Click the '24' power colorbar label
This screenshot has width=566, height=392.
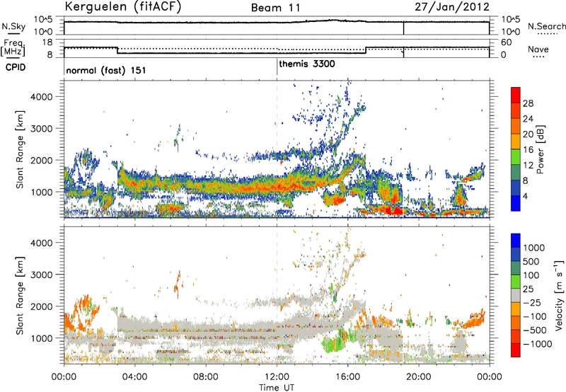528,119
